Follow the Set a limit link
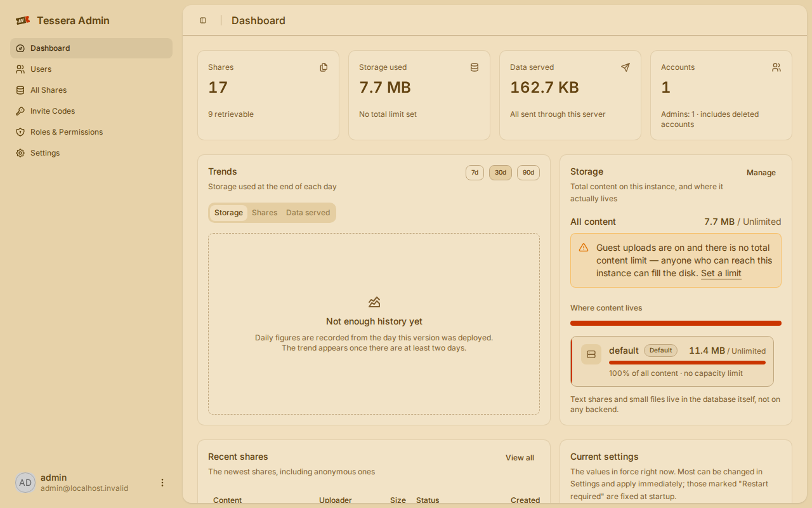Viewport: 812px width, 508px height. (721, 274)
